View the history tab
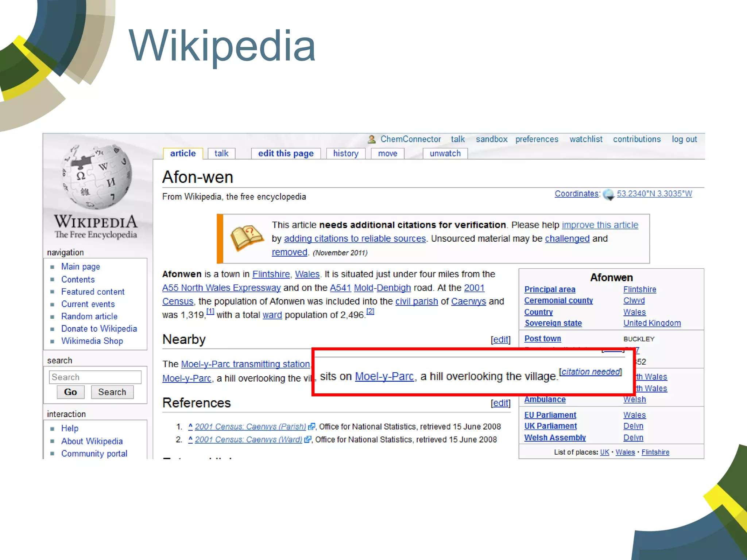 (346, 153)
